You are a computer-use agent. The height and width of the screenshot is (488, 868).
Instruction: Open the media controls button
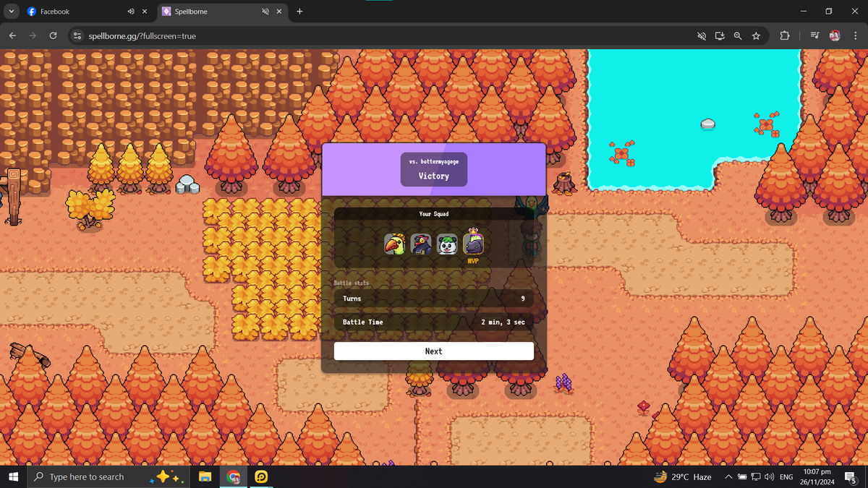click(814, 35)
